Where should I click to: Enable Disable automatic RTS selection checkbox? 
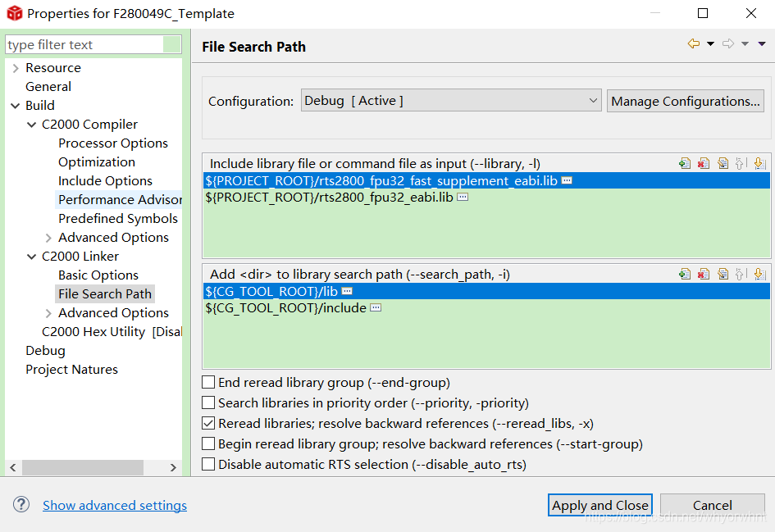click(208, 464)
